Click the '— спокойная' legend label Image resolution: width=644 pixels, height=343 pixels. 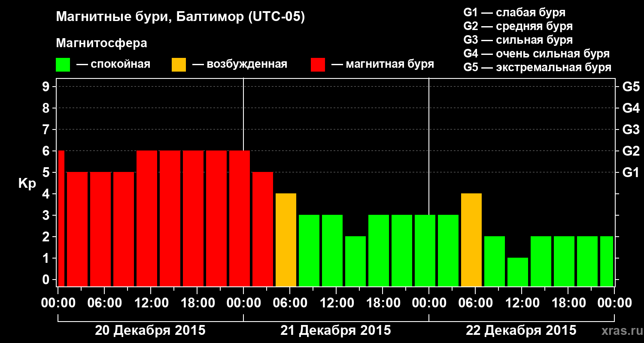tap(113, 64)
